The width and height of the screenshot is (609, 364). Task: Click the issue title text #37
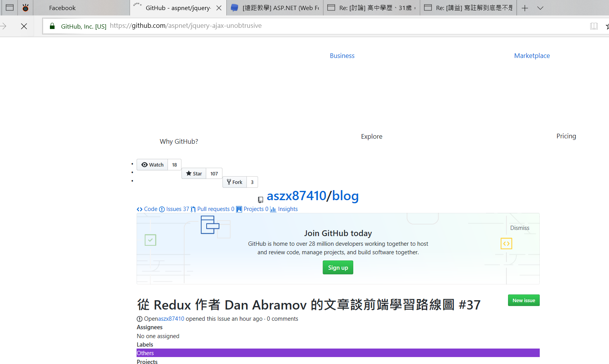[x=309, y=305]
